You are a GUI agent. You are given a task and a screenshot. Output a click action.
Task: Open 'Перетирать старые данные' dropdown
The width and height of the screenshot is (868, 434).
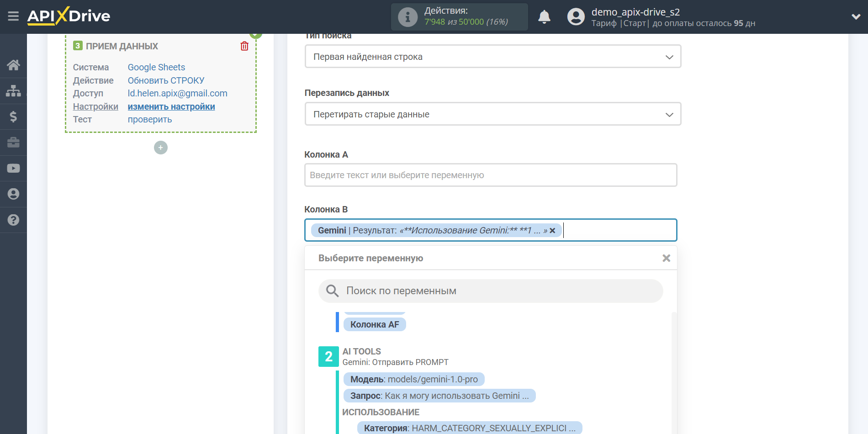(493, 114)
